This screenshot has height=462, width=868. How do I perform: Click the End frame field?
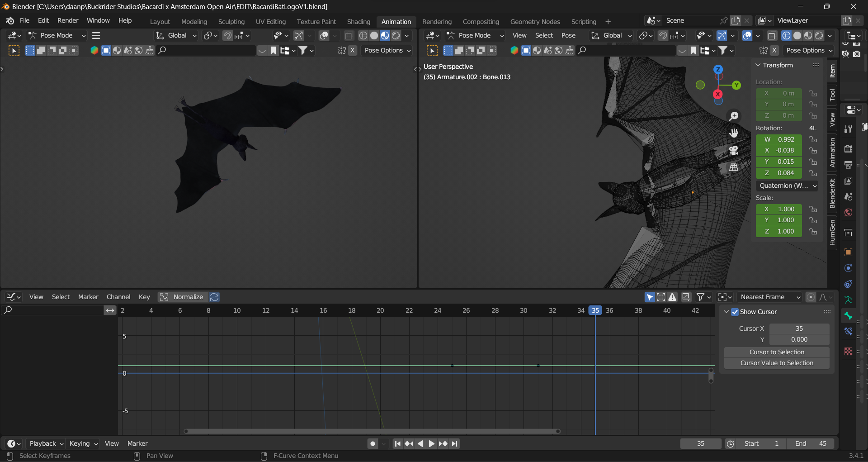tap(811, 443)
